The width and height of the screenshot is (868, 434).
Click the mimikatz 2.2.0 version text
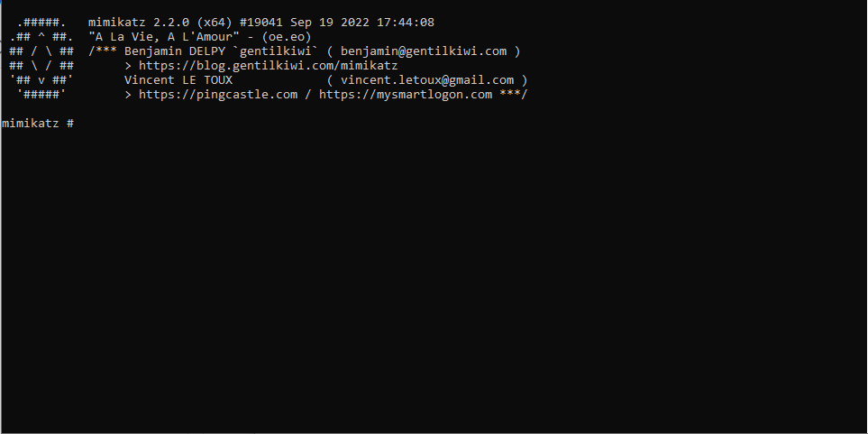(x=139, y=23)
